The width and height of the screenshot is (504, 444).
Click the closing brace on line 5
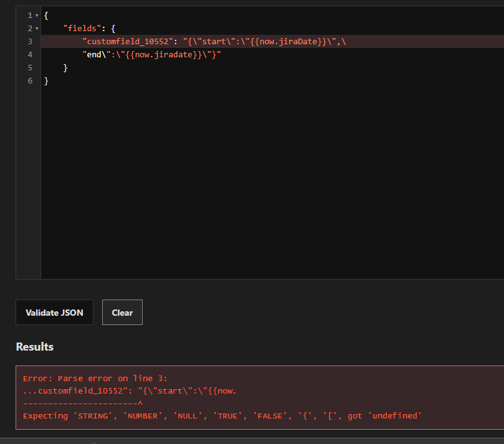pyautogui.click(x=64, y=67)
